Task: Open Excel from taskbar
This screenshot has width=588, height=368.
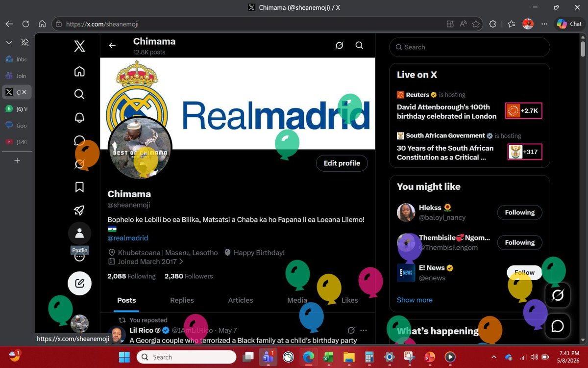Action: pyautogui.click(x=328, y=357)
